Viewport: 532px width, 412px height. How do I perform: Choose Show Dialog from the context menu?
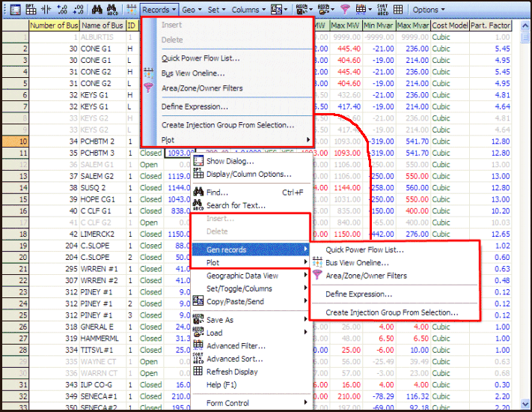pyautogui.click(x=230, y=161)
